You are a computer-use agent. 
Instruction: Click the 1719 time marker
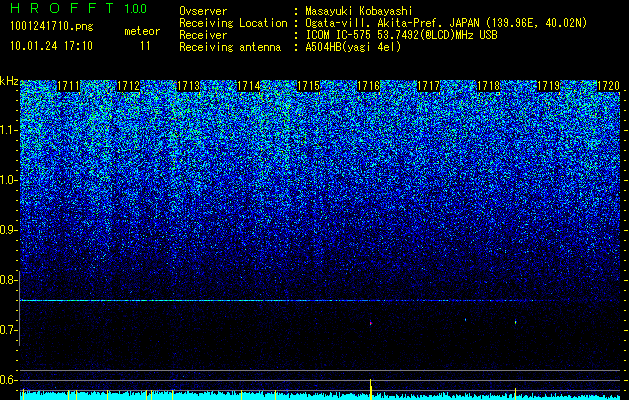point(549,86)
